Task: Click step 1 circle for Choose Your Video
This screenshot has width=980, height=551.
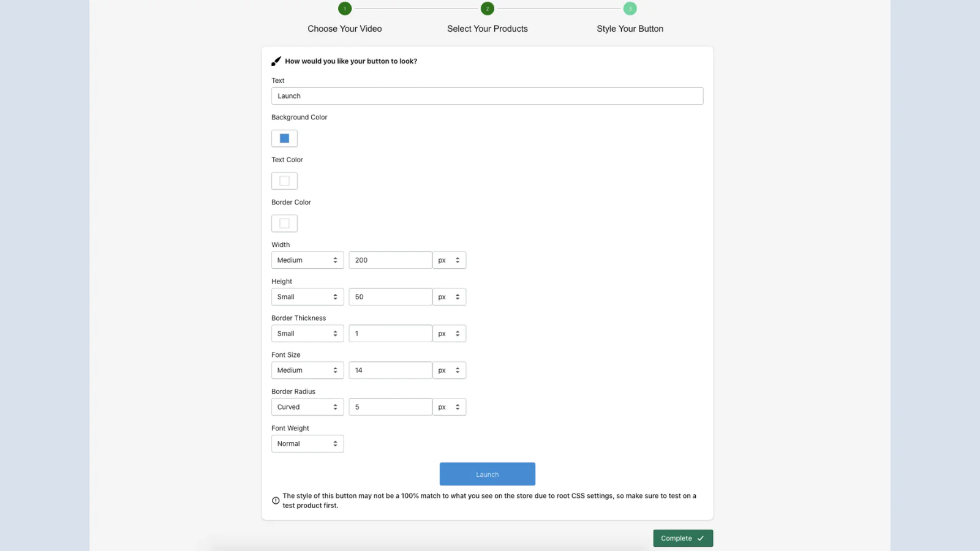Action: point(345,9)
